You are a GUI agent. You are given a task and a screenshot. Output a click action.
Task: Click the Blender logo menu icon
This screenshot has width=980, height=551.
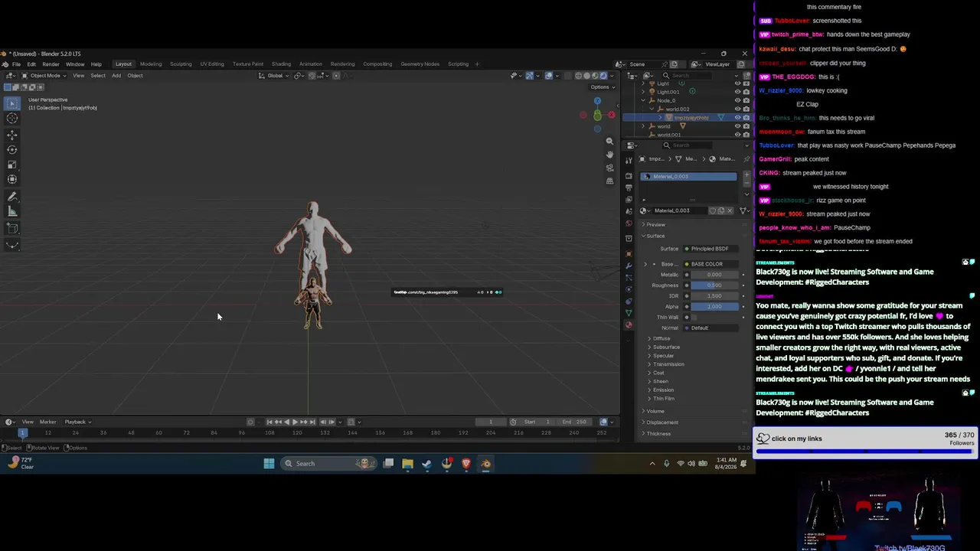pos(5,64)
